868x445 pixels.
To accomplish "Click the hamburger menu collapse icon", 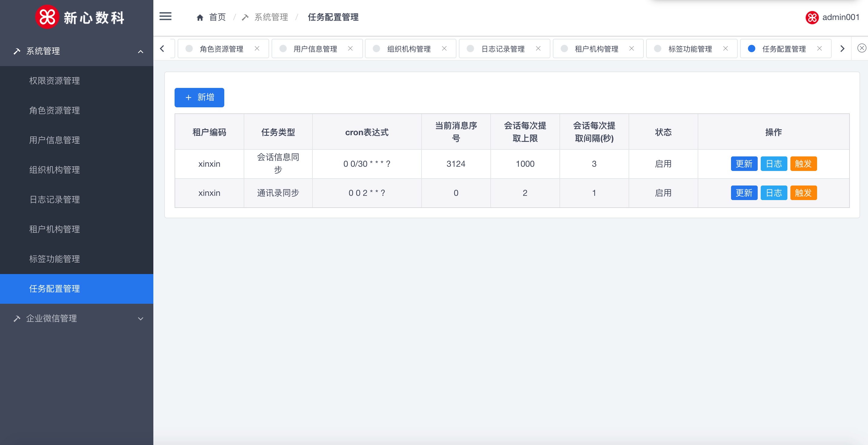I will (x=165, y=16).
